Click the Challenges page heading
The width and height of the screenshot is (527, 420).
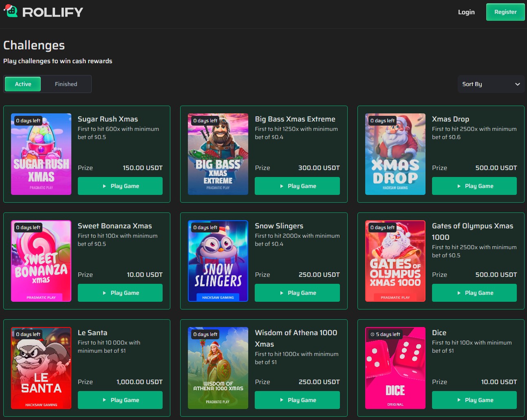(x=34, y=45)
